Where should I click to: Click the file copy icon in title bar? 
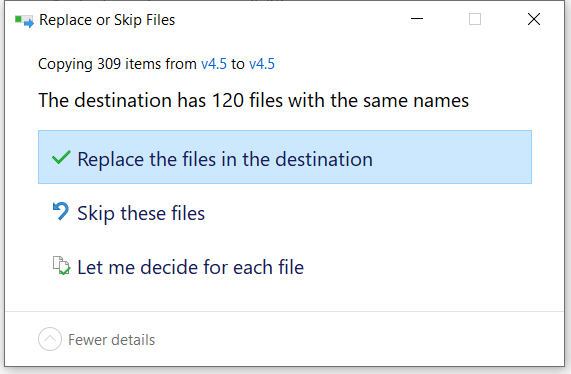[24, 20]
